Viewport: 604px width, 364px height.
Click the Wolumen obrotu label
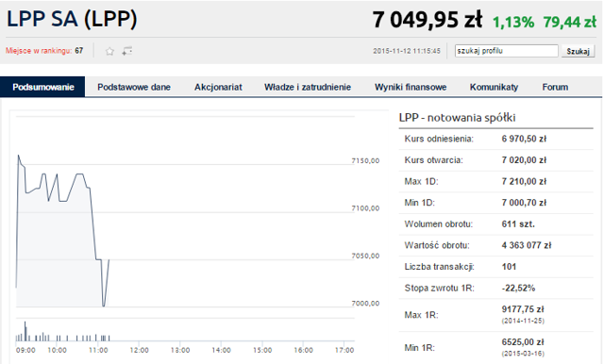(438, 224)
